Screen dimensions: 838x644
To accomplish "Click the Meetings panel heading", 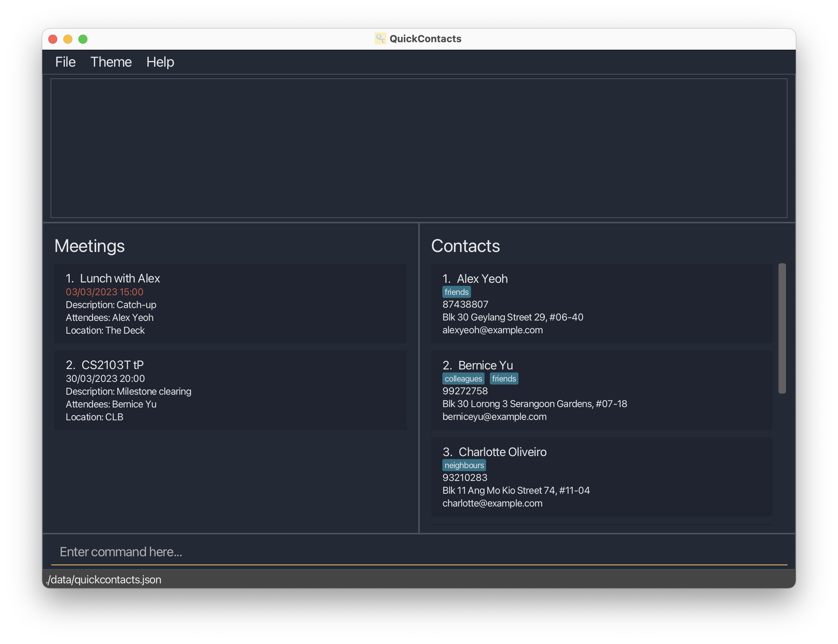I will coord(89,246).
